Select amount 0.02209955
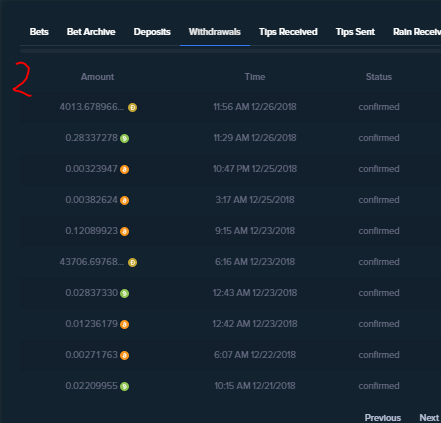This screenshot has width=441, height=423. [x=91, y=386]
